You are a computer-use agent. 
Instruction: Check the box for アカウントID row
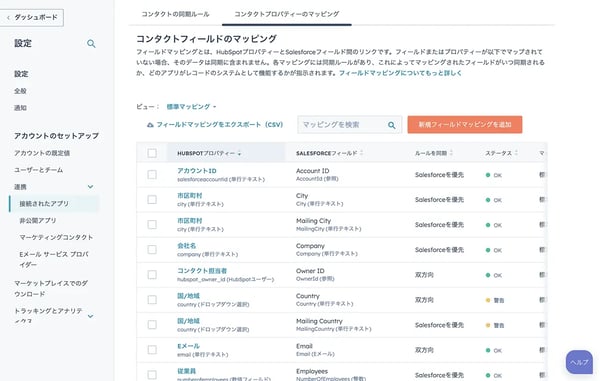[152, 175]
